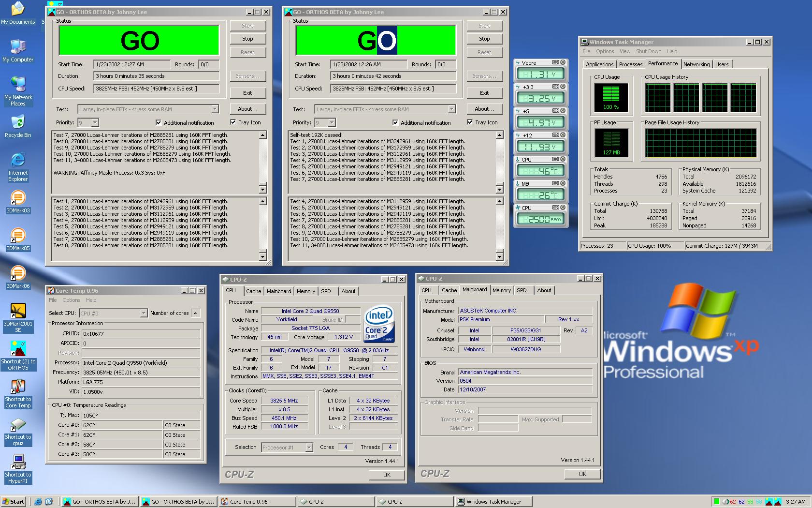Open Shortcut to Core Temp icon
This screenshot has height=508, width=812.
coord(18,393)
